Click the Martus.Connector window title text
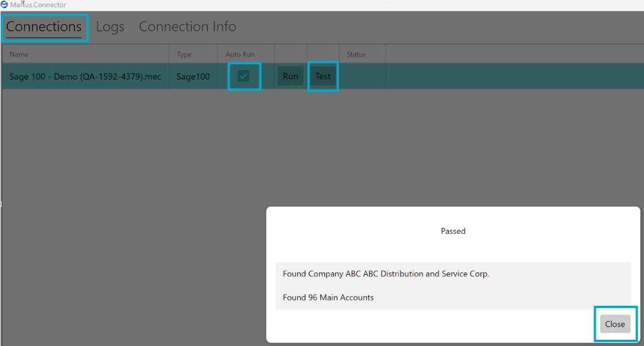This screenshot has width=644, height=346. pyautogui.click(x=38, y=5)
